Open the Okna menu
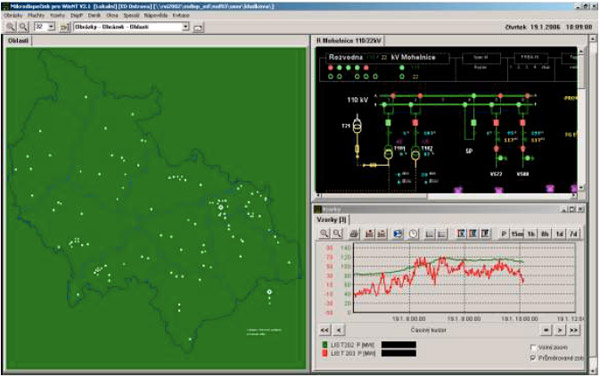Viewport: 600px width, 377px height. point(112,15)
